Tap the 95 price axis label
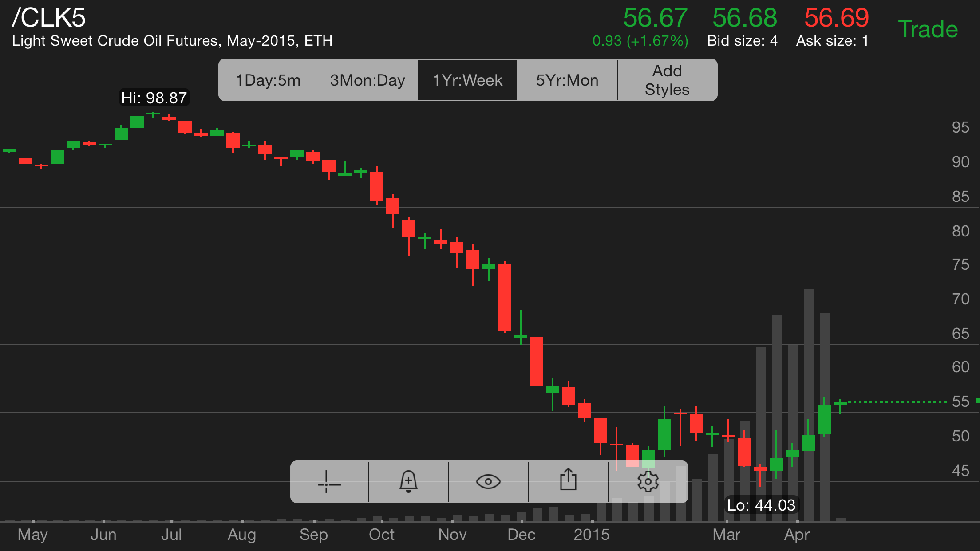 (x=960, y=127)
